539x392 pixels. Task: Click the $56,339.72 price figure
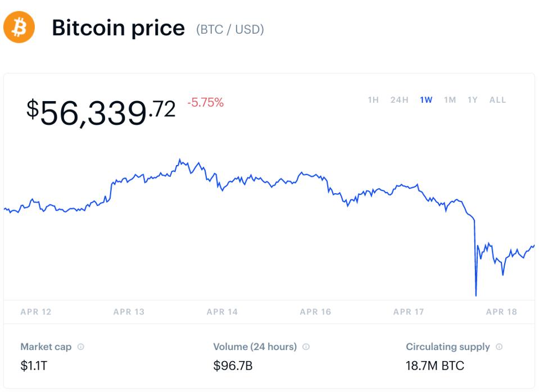pyautogui.click(x=101, y=111)
